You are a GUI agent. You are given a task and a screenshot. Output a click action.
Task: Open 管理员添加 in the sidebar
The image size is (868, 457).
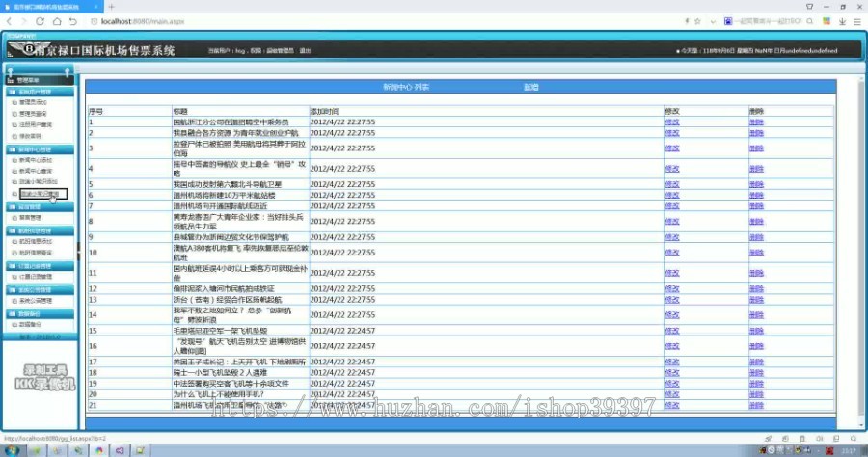coord(33,102)
